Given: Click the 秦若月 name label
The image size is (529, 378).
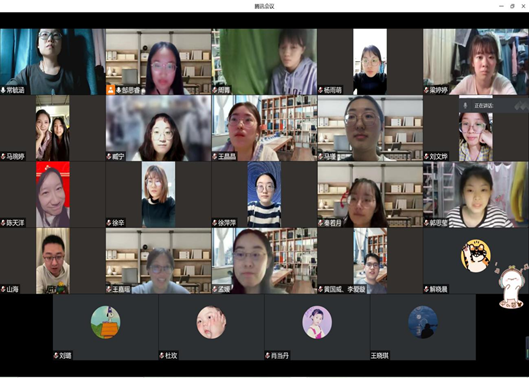Looking at the screenshot, I should pos(333,223).
